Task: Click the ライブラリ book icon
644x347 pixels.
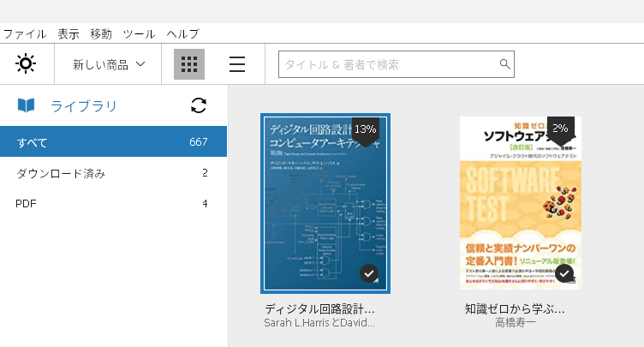Action: coord(26,105)
